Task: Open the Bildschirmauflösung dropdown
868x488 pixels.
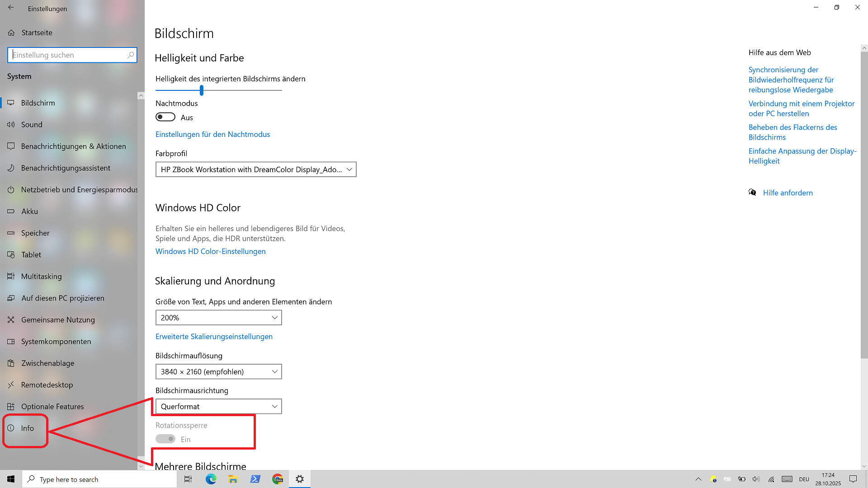Action: tap(218, 371)
